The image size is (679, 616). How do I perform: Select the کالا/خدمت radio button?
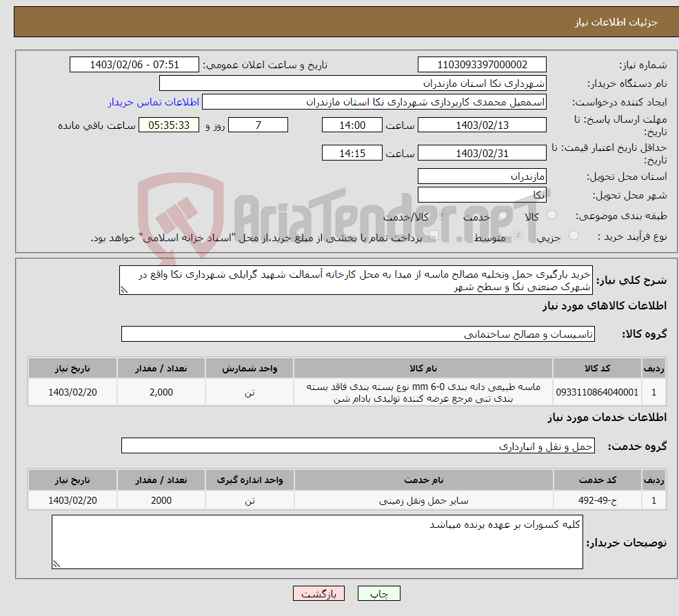click(441, 215)
